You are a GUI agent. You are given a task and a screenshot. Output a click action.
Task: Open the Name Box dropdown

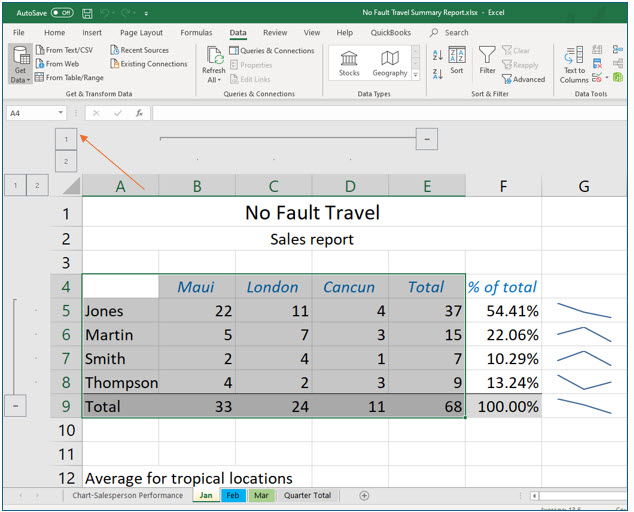(61, 112)
